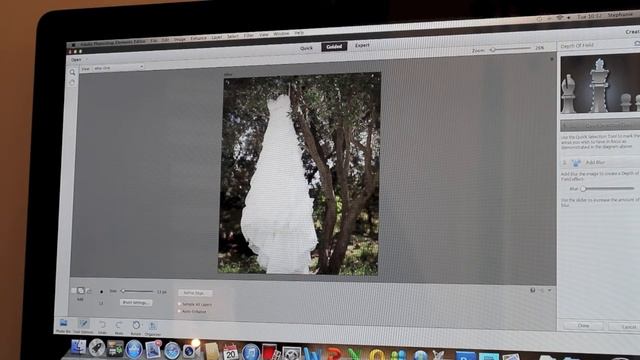Click the Depth Of Field panel title

click(x=577, y=46)
